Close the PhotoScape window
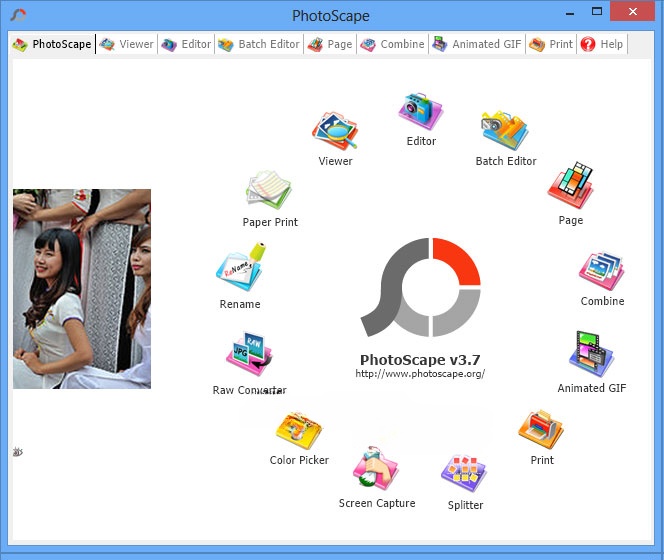This screenshot has height=560, width=664. [x=633, y=12]
